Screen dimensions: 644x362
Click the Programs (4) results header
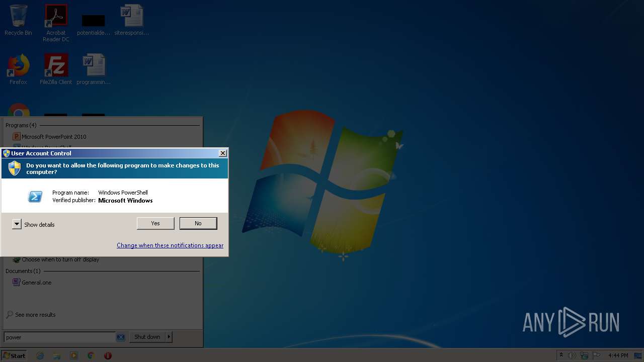pyautogui.click(x=21, y=125)
